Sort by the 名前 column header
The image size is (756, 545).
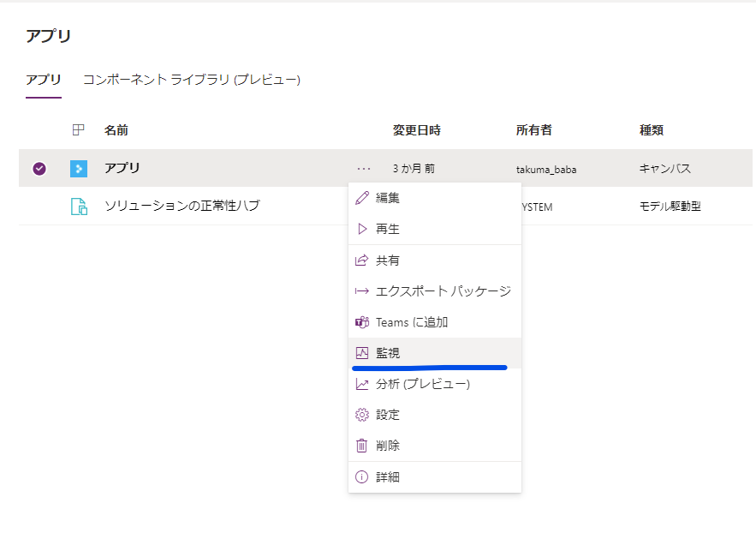coord(116,130)
